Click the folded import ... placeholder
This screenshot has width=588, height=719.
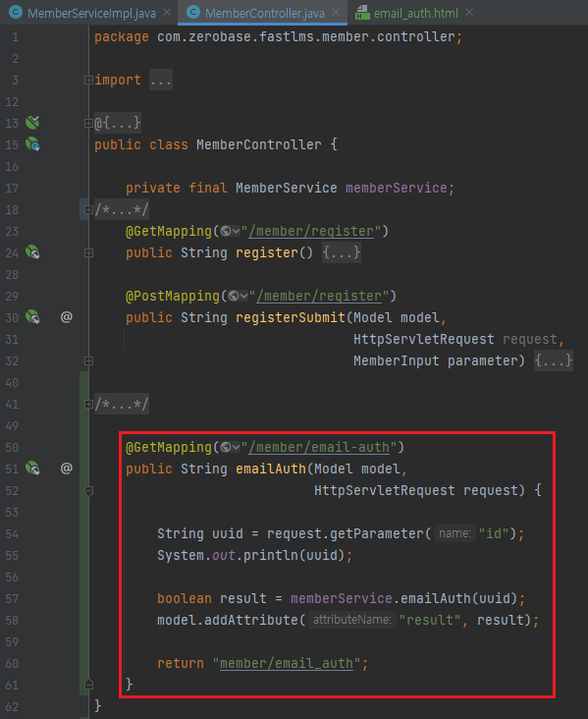[161, 81]
